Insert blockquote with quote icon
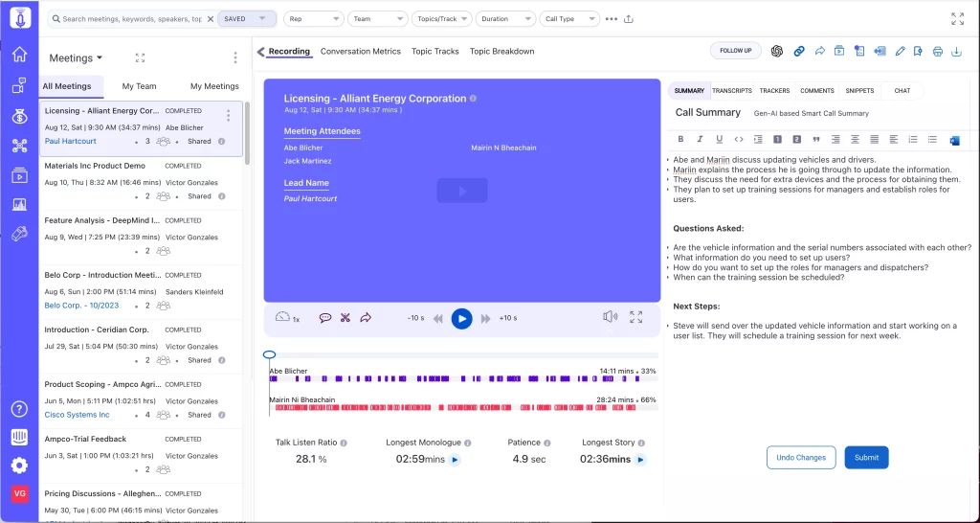Screen dimensions: 980x523 point(816,140)
